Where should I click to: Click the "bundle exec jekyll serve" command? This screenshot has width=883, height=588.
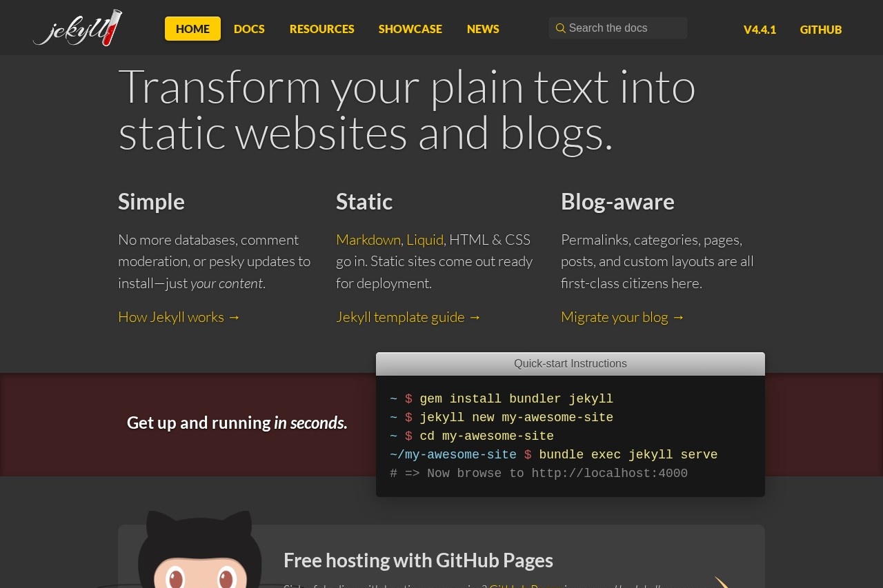click(x=628, y=455)
